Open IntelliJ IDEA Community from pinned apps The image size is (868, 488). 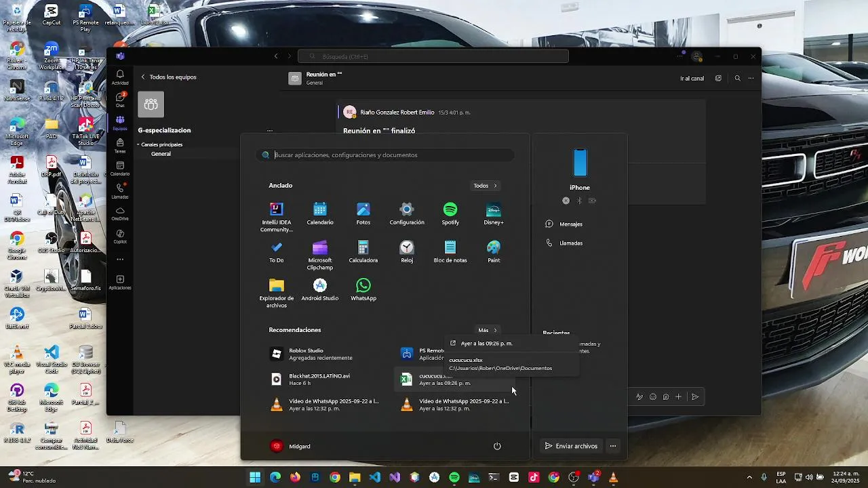point(276,217)
